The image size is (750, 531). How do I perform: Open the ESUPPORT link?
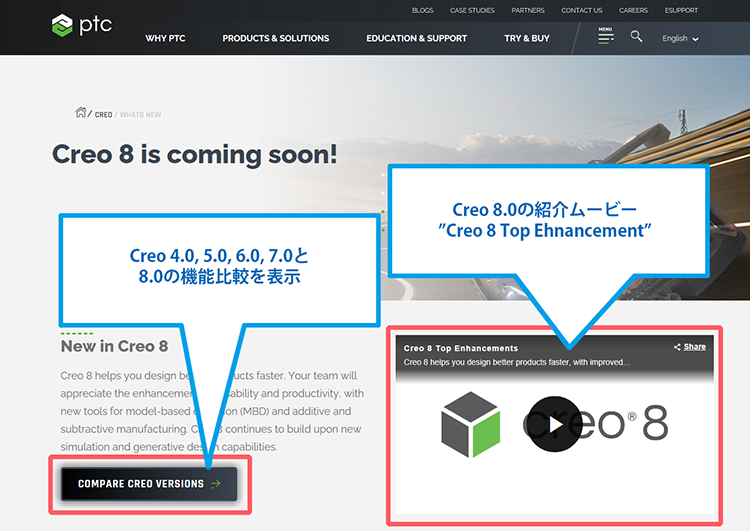point(681,11)
